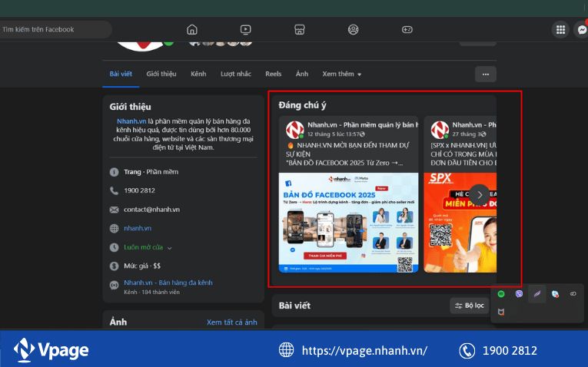Click the orange cat-face tray icon
This screenshot has width=588, height=367.
[x=501, y=312]
